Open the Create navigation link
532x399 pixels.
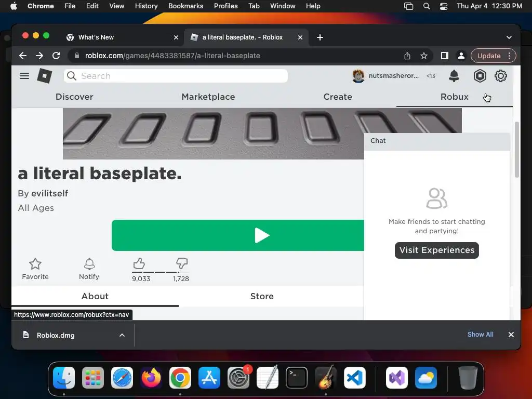[338, 97]
